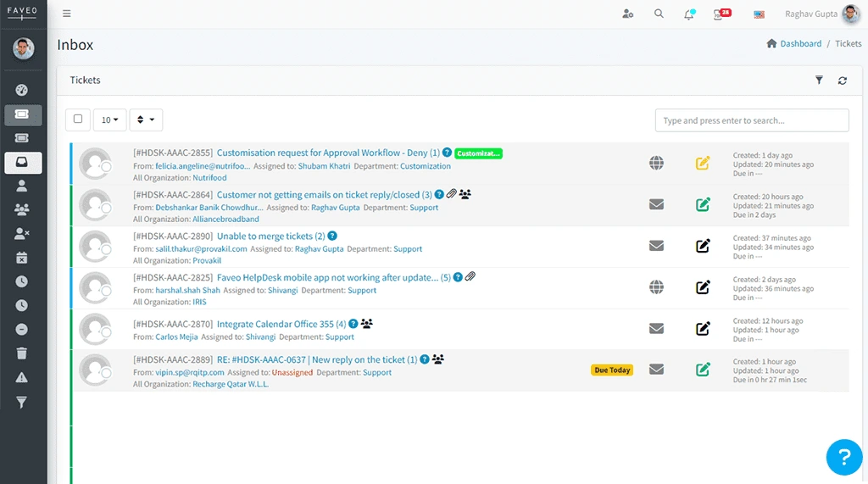Screen dimensions: 868x484
Task: Click the edit icon on ticket 2890
Action: click(703, 246)
